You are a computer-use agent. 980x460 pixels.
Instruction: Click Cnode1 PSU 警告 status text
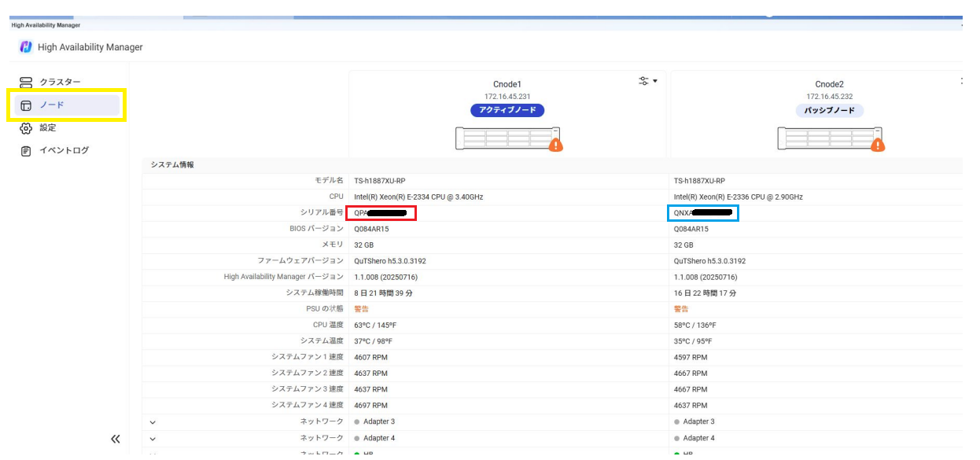tap(361, 309)
